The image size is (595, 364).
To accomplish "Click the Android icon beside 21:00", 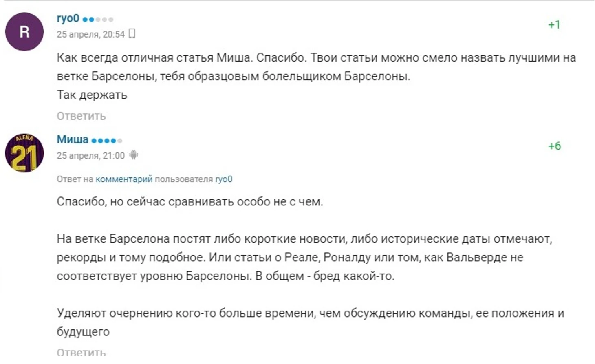I will click(133, 155).
